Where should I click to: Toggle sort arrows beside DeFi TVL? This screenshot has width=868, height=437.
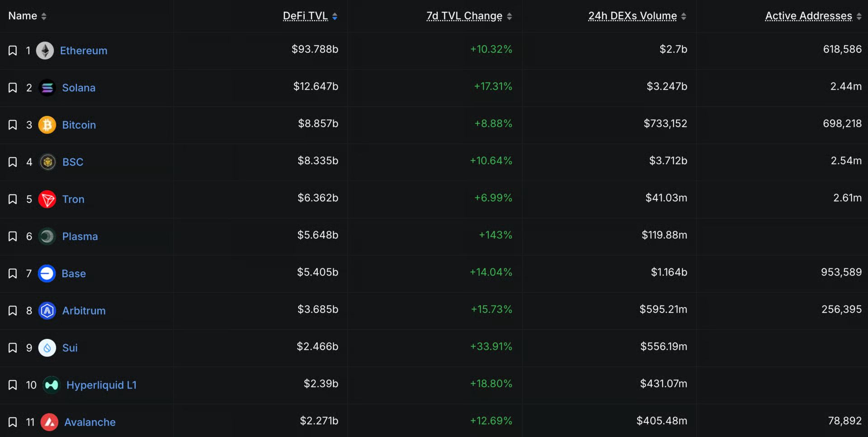335,16
